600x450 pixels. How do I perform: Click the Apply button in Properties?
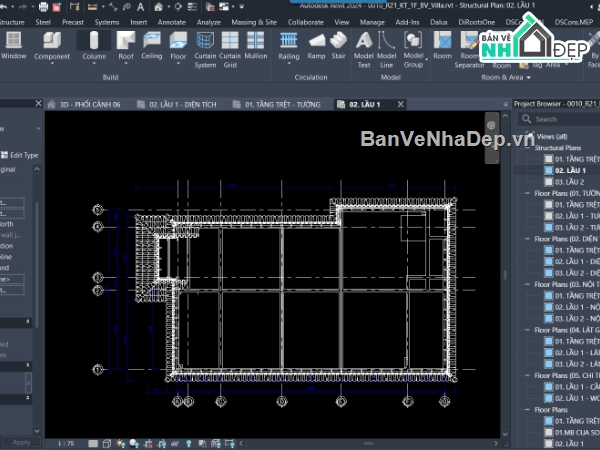tap(21, 442)
